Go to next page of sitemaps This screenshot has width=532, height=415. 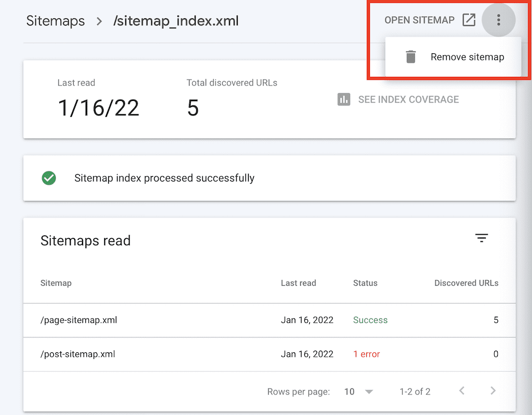(x=493, y=391)
